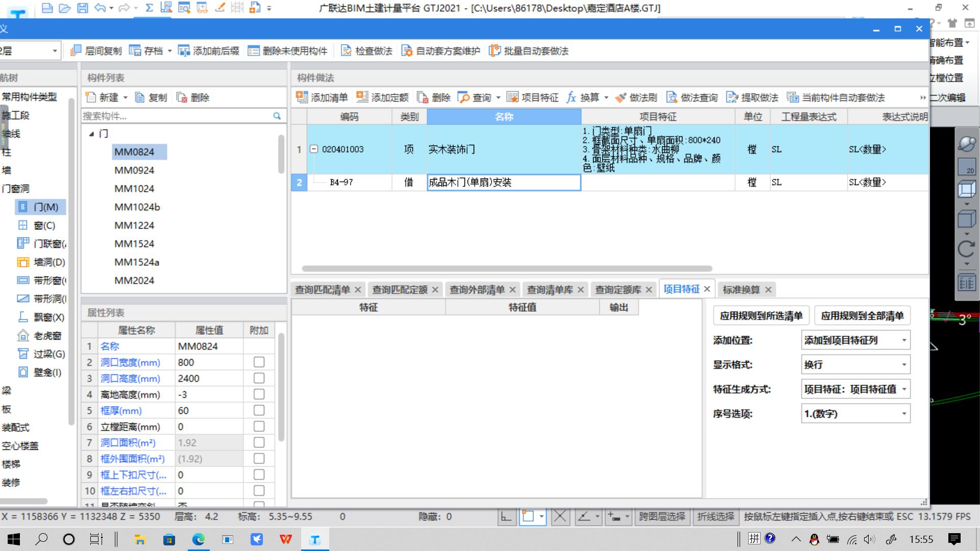Select the MM1024b component
980x551 pixels.
point(137,207)
